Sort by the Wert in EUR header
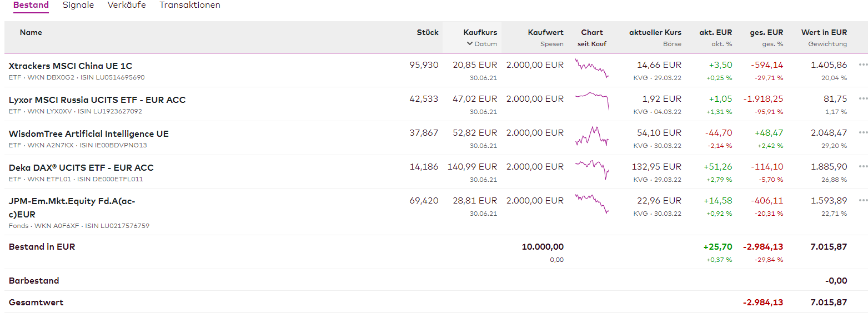 824,32
